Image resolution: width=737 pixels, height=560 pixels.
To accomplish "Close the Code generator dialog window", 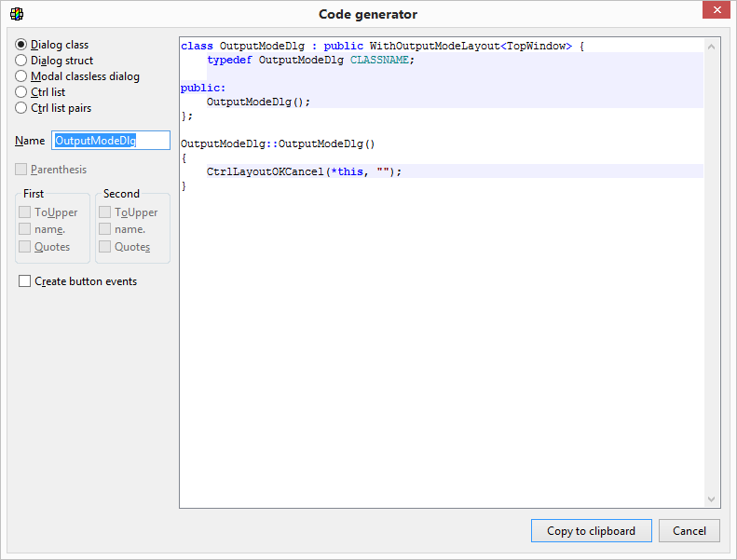I will (x=714, y=11).
